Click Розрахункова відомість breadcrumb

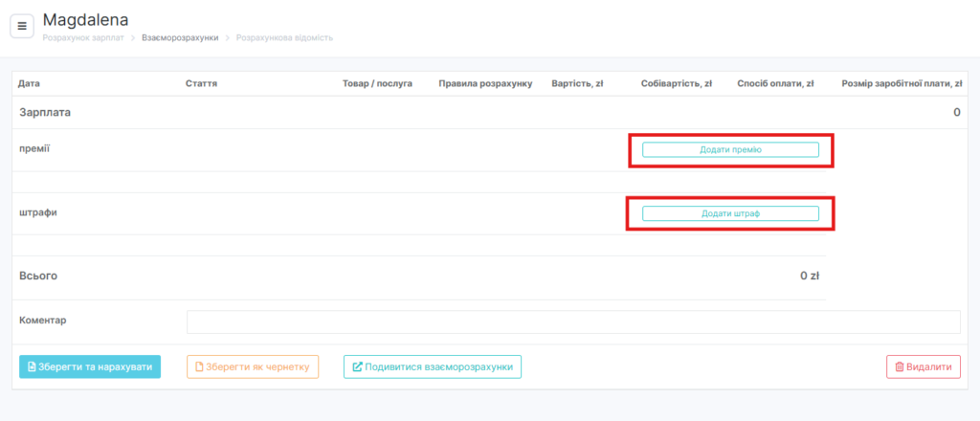[284, 38]
